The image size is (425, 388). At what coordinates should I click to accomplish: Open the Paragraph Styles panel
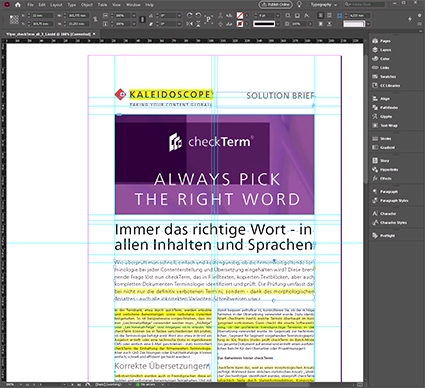pyautogui.click(x=390, y=201)
